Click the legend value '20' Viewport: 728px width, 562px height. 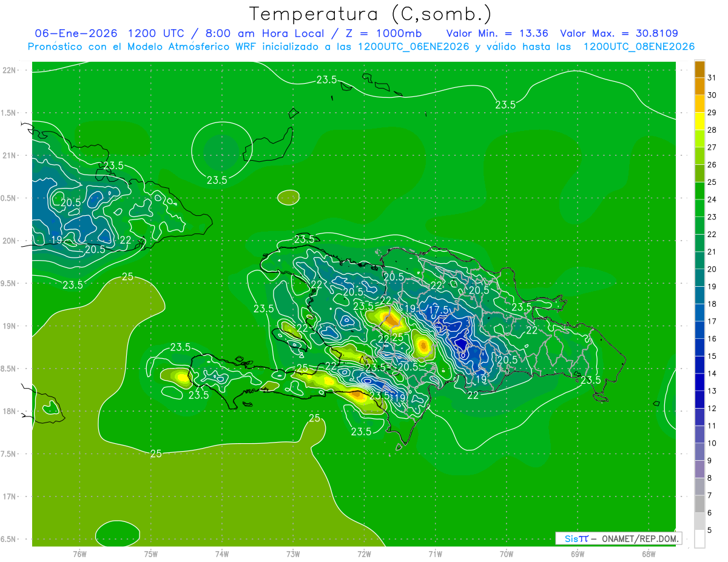pyautogui.click(x=712, y=269)
